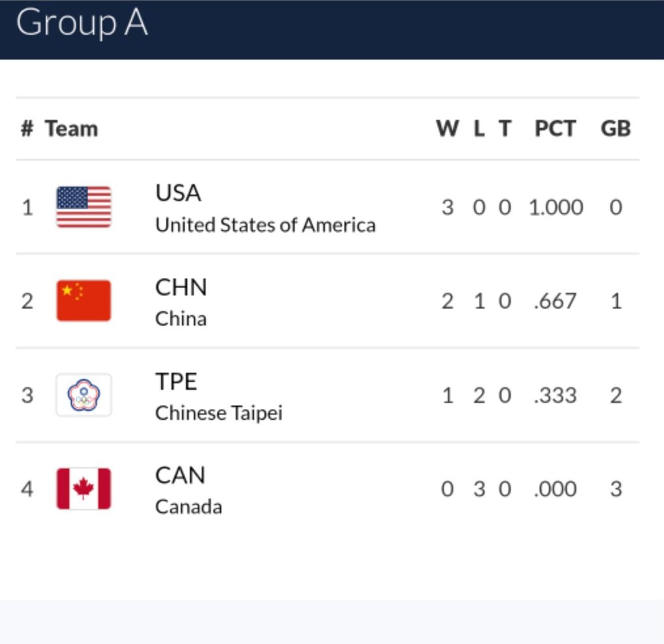This screenshot has height=644, width=664.
Task: Click the Chinese Taipei emblem icon
Action: [84, 395]
